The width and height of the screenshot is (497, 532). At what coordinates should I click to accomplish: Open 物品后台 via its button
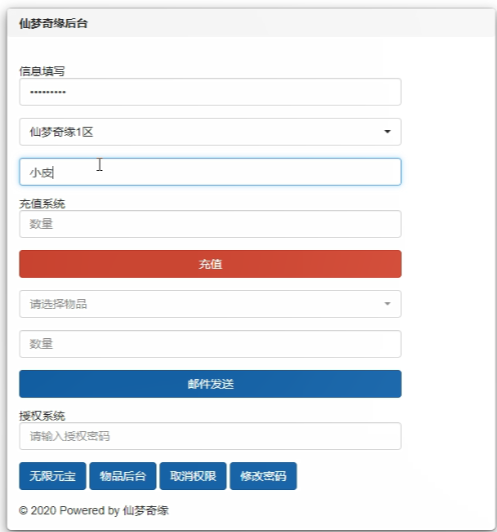[x=123, y=476]
